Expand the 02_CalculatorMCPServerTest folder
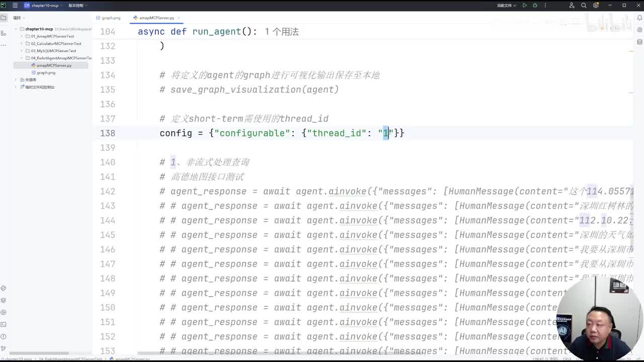Viewport: 644px width, 362px height. (22, 44)
